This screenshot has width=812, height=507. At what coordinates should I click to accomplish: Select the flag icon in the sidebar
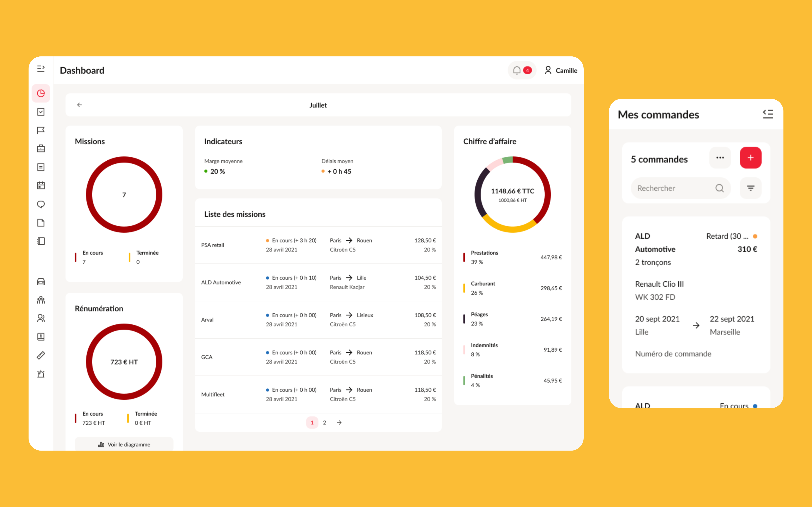pyautogui.click(x=41, y=130)
